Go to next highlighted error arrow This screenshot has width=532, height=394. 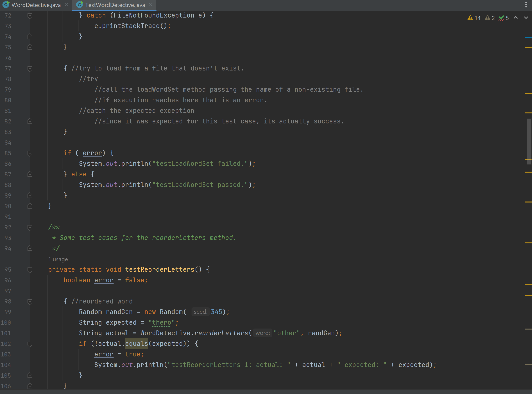[526, 18]
